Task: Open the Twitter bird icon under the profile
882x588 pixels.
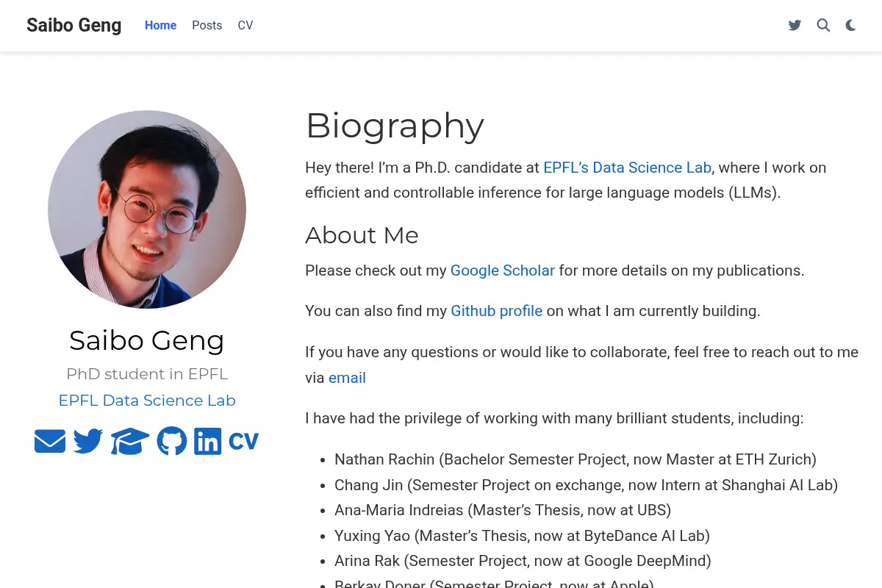Action: (88, 441)
